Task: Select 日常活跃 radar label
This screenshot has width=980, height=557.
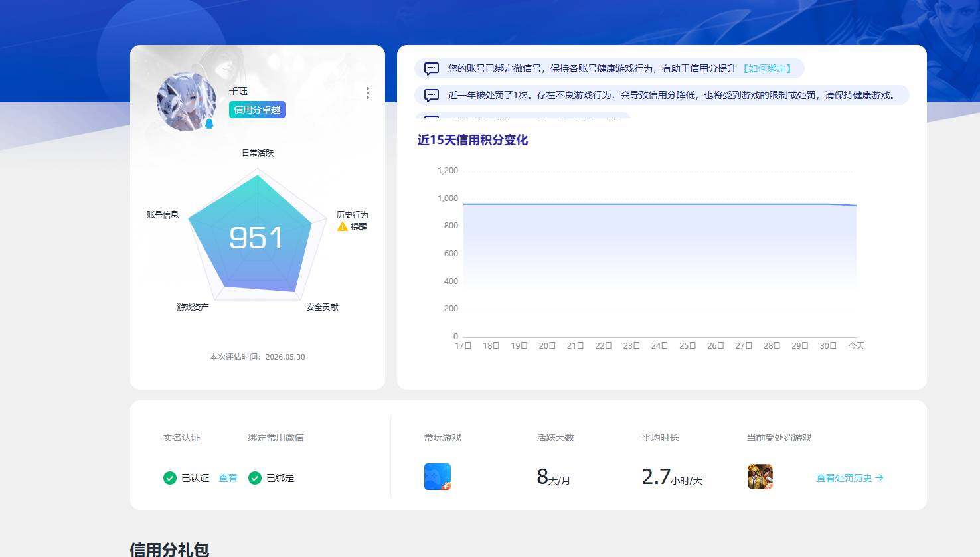Action: coord(258,153)
